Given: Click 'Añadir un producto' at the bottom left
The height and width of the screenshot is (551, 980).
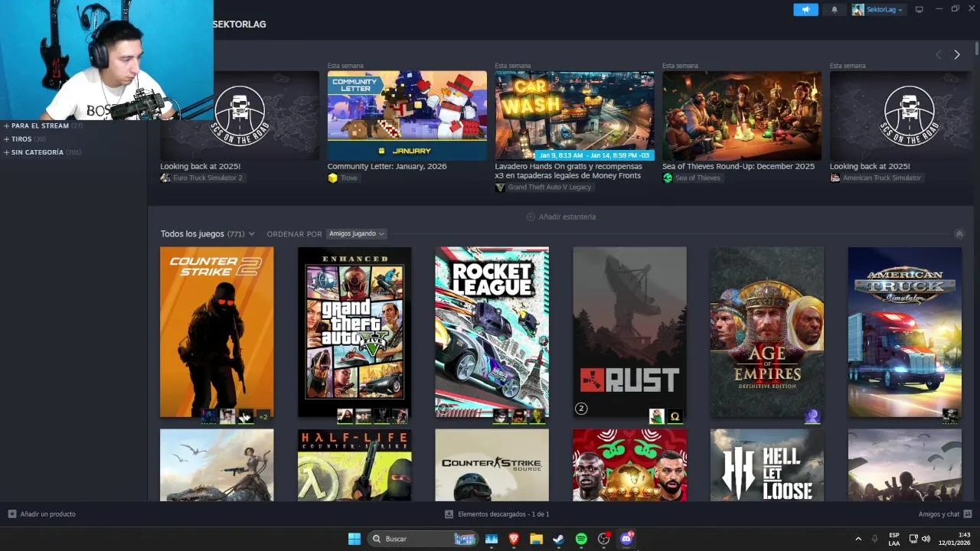Looking at the screenshot, I should click(42, 514).
